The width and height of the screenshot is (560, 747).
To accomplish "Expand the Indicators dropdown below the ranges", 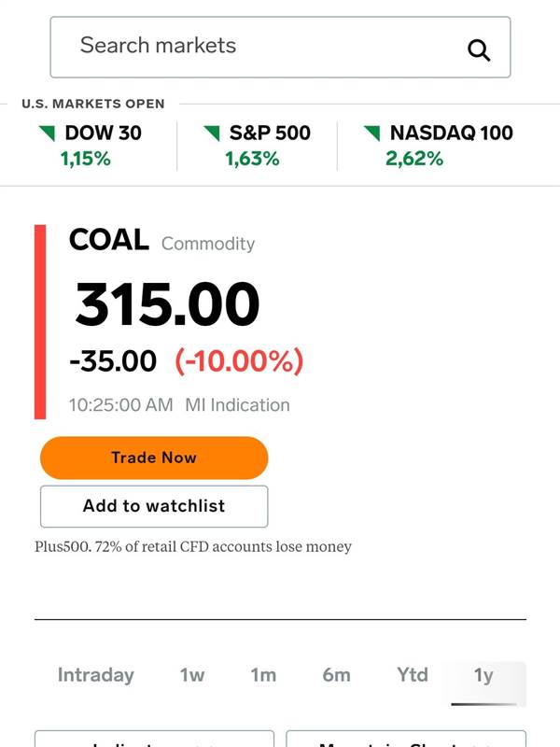I will (154, 740).
